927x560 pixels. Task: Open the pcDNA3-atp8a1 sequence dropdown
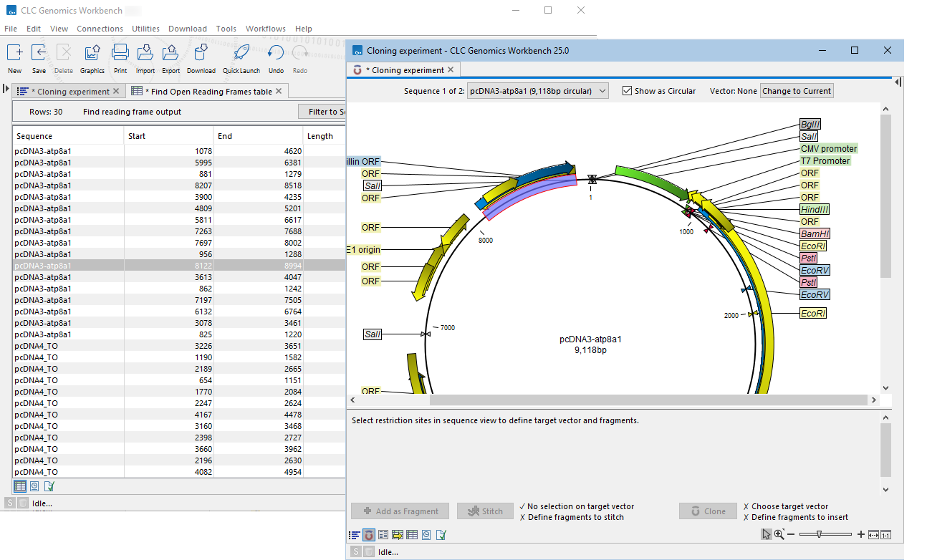pyautogui.click(x=537, y=90)
